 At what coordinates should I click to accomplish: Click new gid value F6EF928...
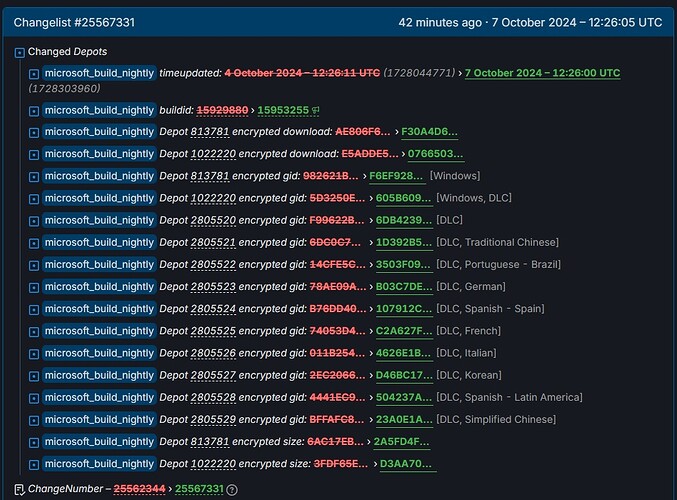tap(396, 176)
